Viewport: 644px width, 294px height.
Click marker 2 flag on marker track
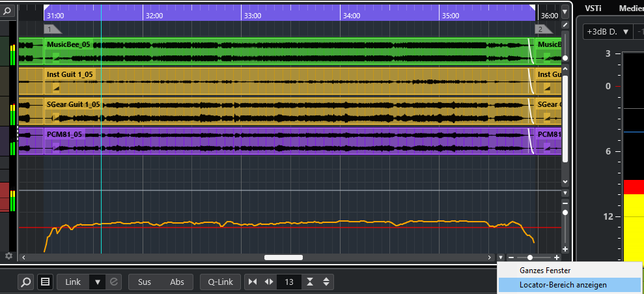pyautogui.click(x=543, y=29)
